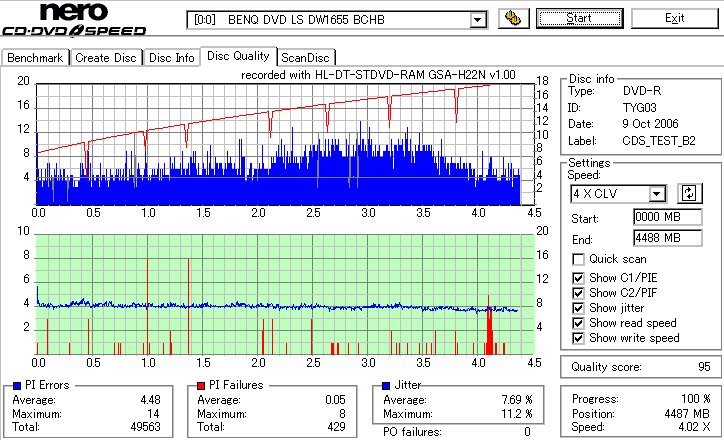The image size is (724, 441).
Task: Click the disc ID text TYG03
Action: coord(640,108)
